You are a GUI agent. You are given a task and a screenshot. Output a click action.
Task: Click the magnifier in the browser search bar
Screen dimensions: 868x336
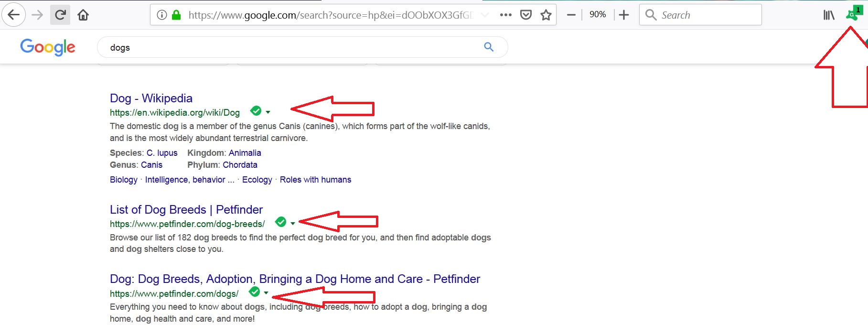click(x=651, y=15)
